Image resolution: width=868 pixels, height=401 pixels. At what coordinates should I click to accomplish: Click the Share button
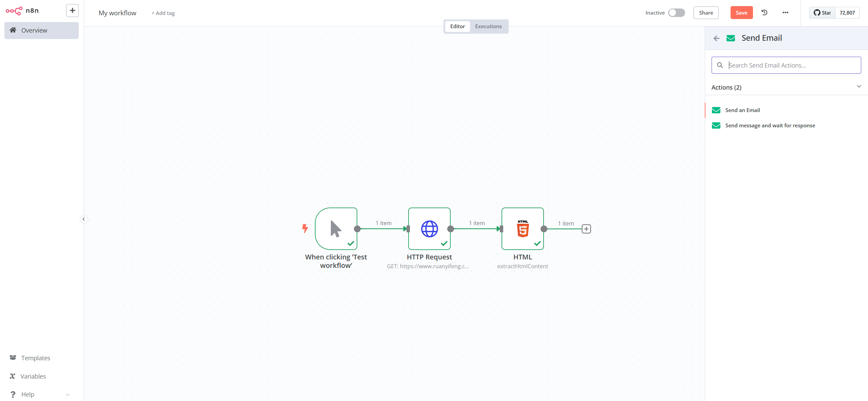pos(706,13)
